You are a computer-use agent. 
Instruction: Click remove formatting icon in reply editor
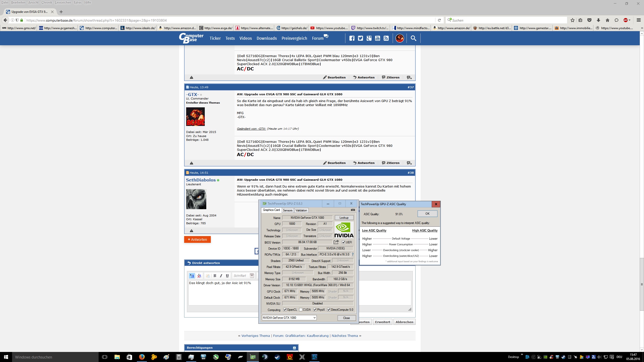[x=199, y=276]
